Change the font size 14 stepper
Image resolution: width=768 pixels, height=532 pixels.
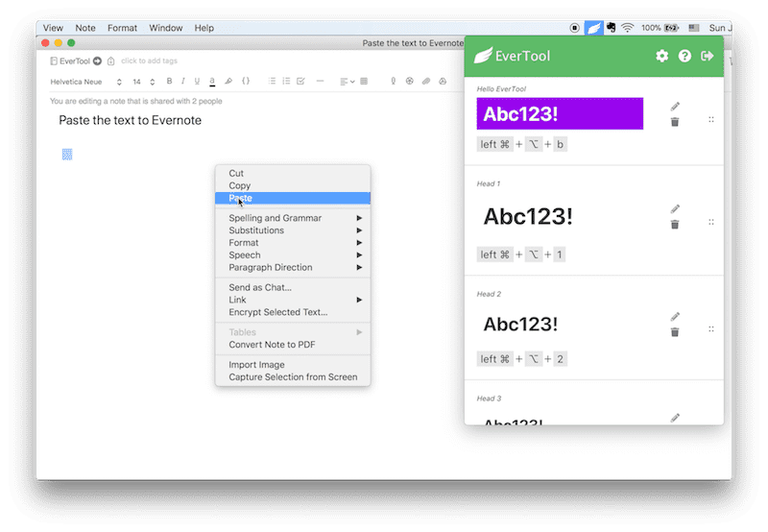pyautogui.click(x=153, y=82)
